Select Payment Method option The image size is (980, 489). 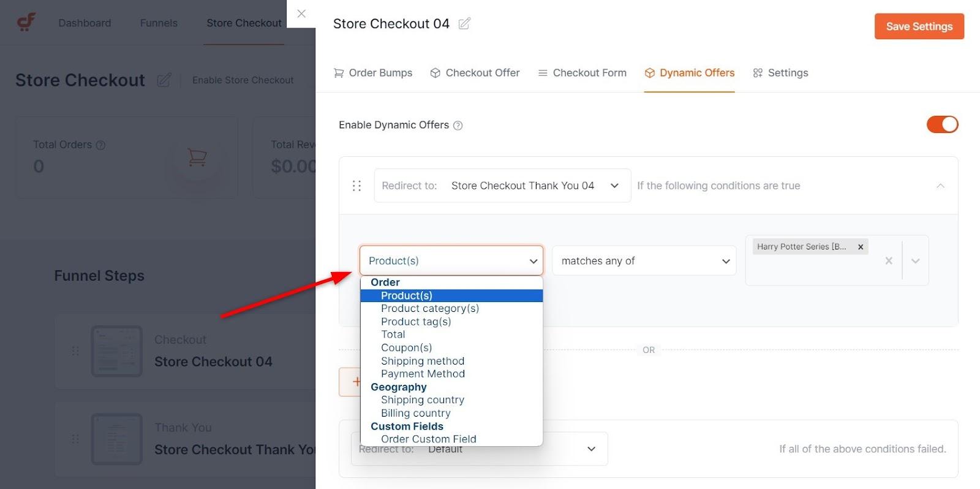coord(451,374)
